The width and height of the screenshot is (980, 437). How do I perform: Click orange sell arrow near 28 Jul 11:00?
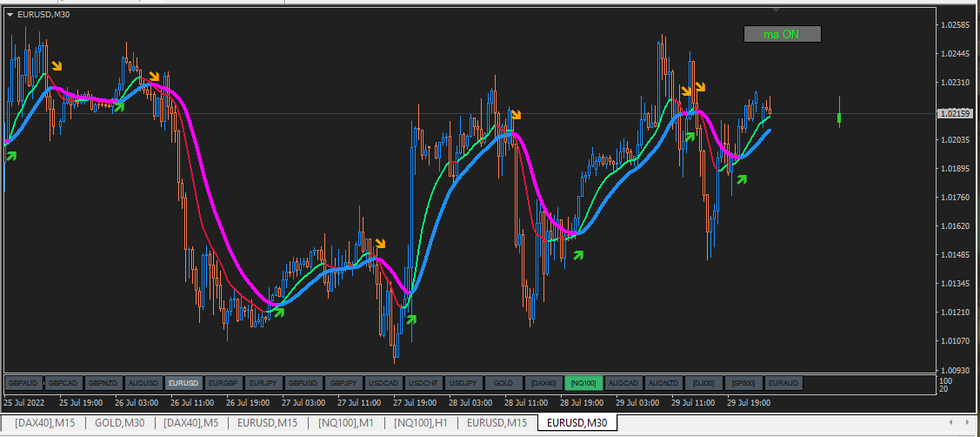point(515,114)
